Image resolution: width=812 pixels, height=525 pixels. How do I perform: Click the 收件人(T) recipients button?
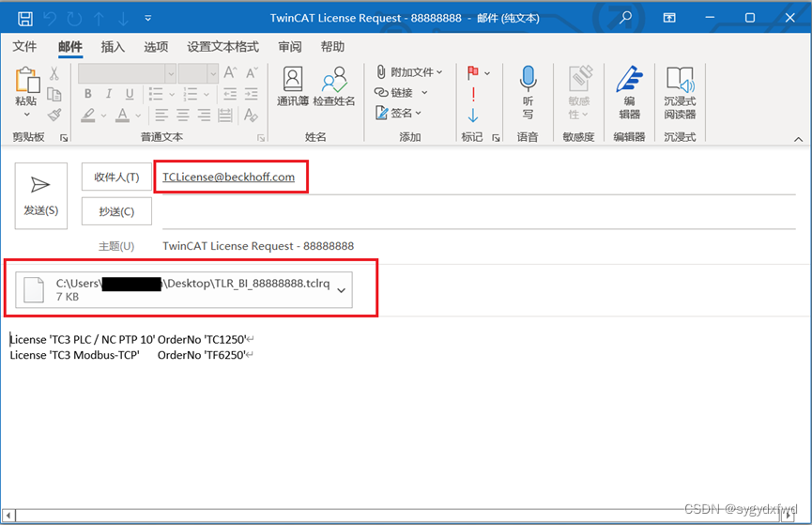coord(116,177)
